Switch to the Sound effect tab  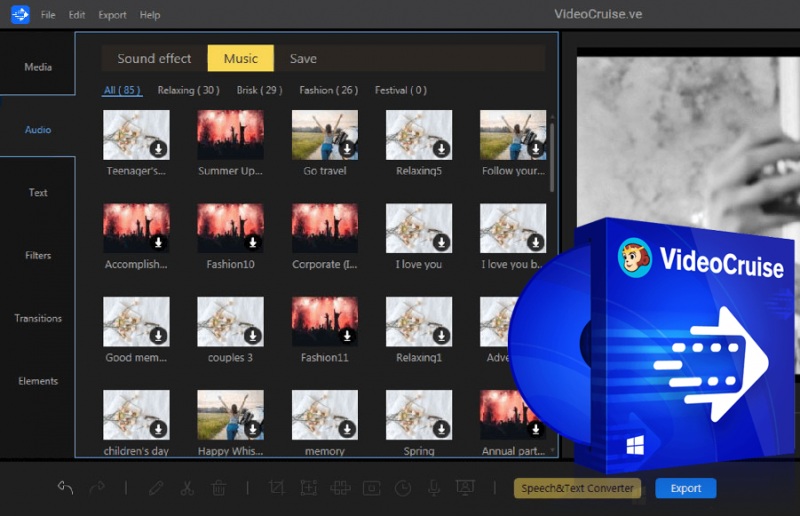click(x=154, y=58)
